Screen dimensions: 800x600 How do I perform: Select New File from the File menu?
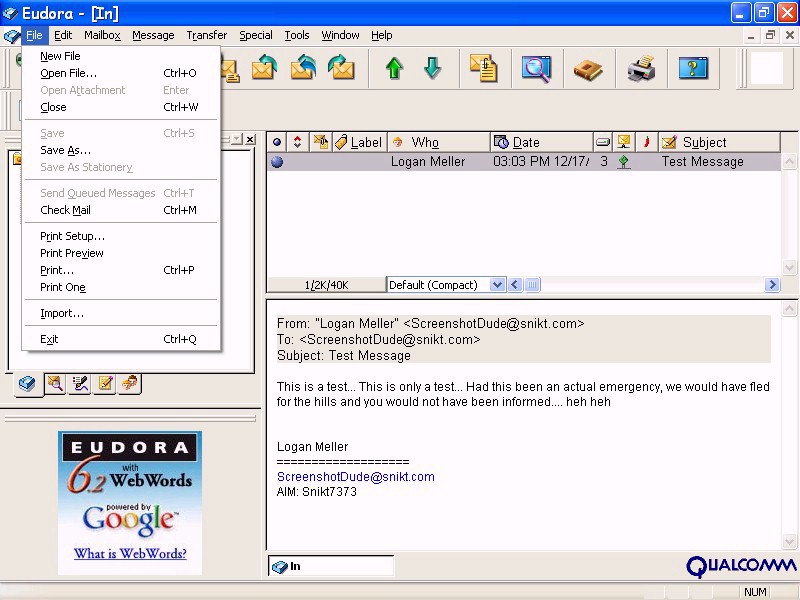tap(121, 56)
